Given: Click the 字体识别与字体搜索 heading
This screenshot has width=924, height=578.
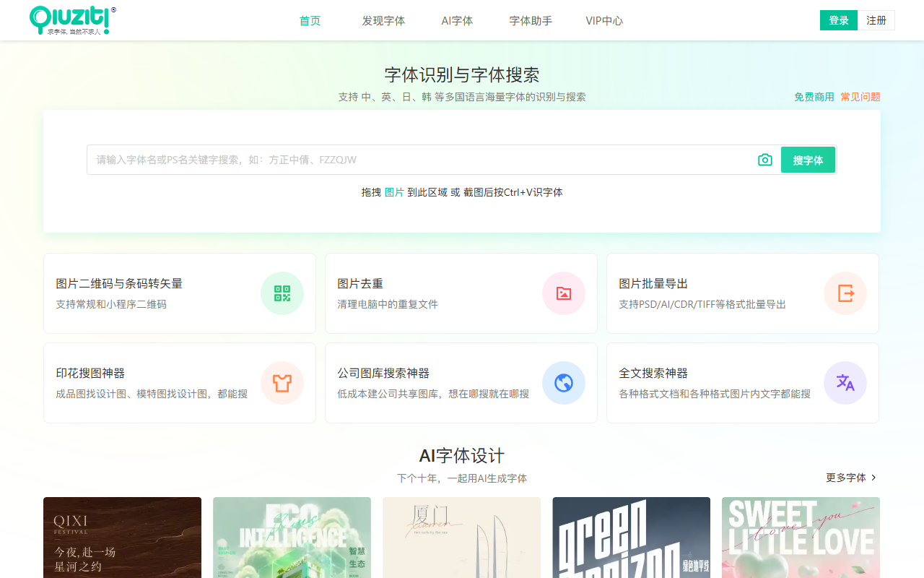Looking at the screenshot, I should (x=462, y=75).
